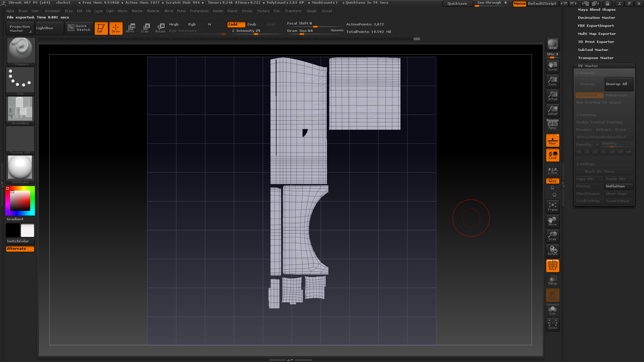Toggle Zadd mode

236,24
